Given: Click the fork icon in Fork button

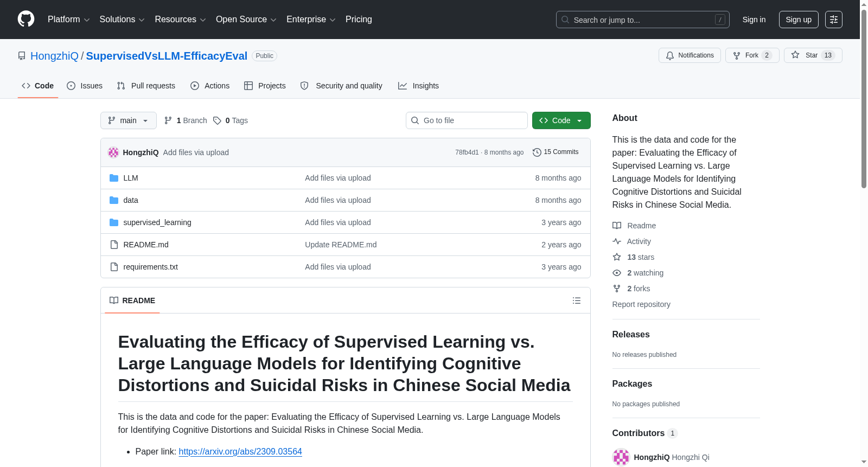Looking at the screenshot, I should tap(737, 55).
